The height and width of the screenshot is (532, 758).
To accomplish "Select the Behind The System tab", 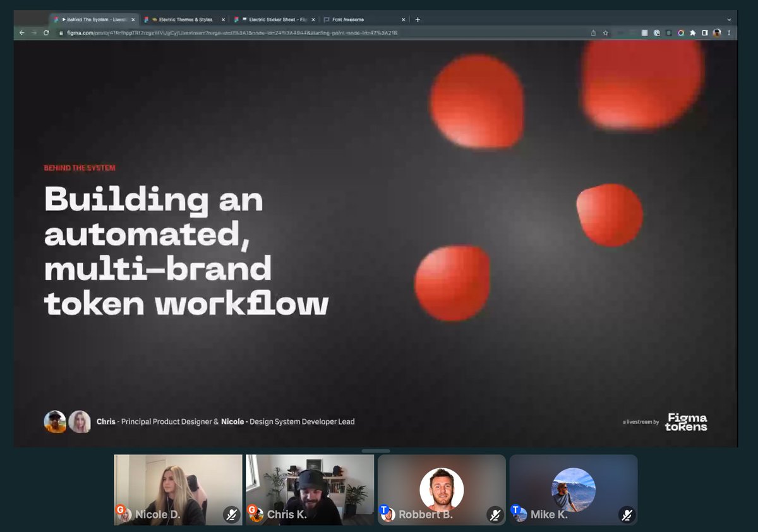I will pos(93,20).
